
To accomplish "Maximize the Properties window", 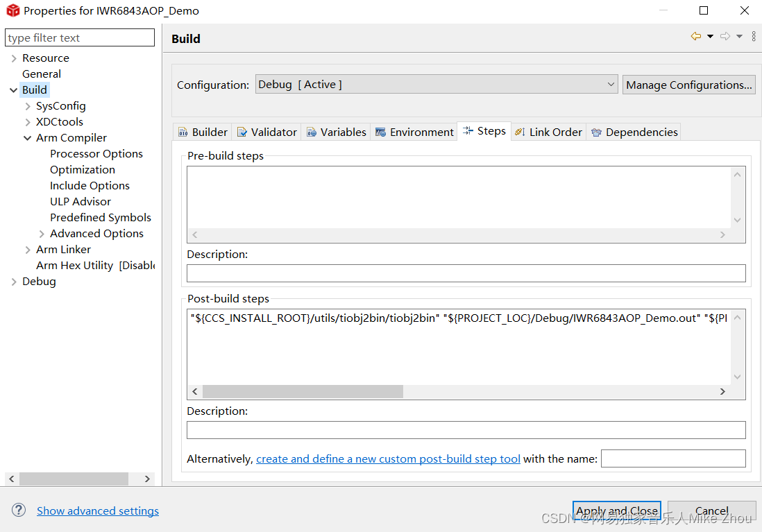I will [703, 10].
